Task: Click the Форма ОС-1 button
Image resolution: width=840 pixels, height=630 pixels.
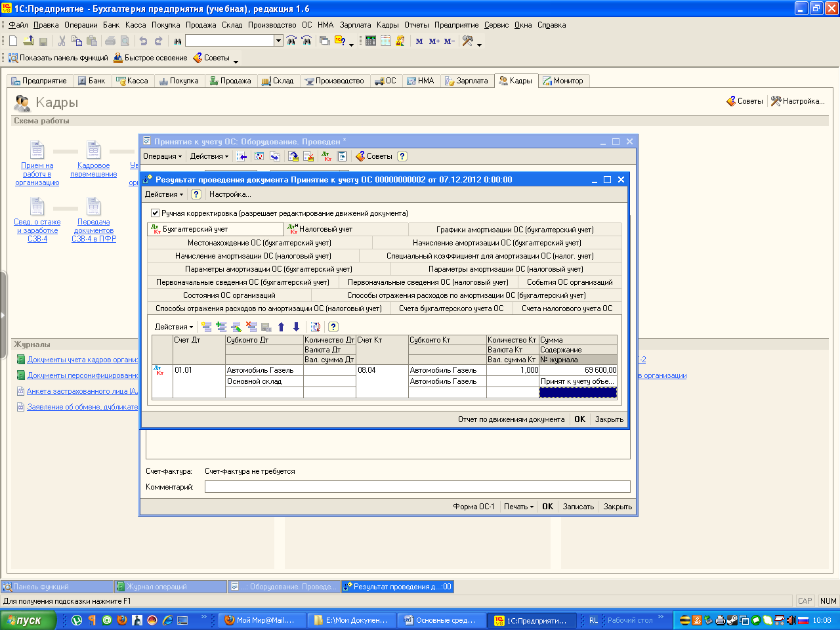Action: coord(474,507)
